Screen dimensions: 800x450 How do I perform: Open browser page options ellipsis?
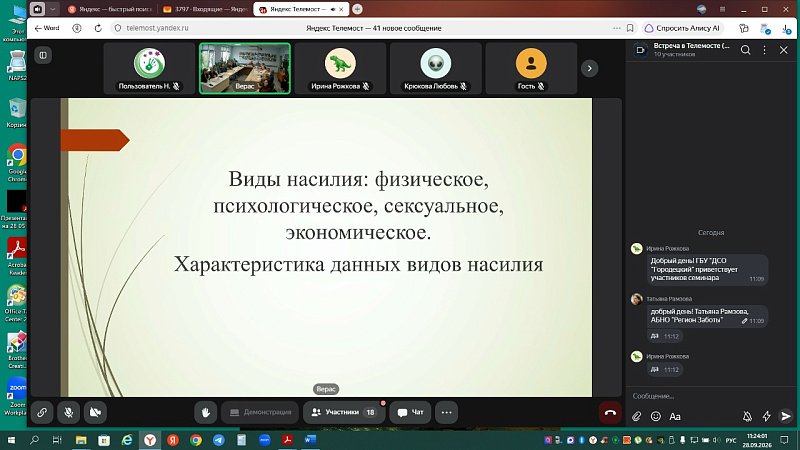point(617,28)
